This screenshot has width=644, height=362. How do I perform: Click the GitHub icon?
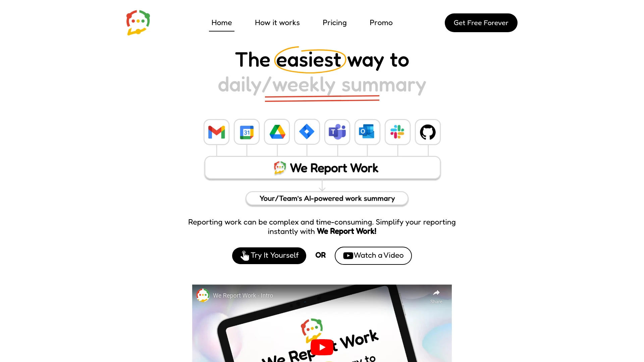click(428, 132)
